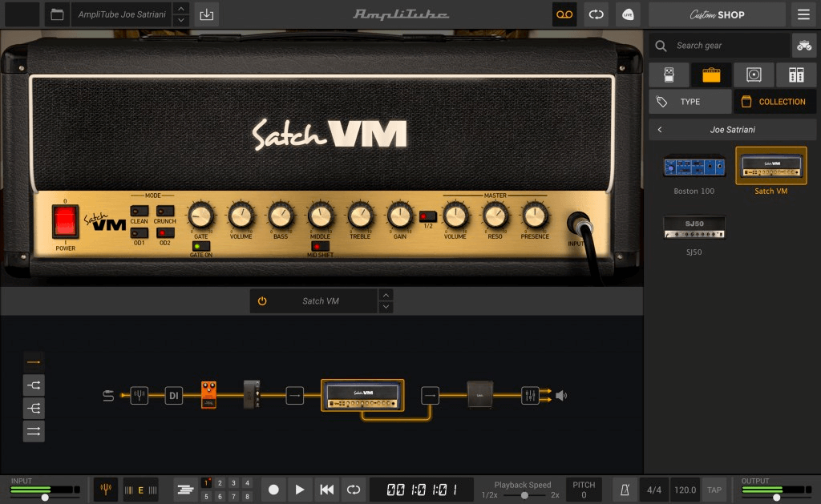Step to the next amp model with the up arrow
The image size is (821, 504).
pyautogui.click(x=386, y=296)
